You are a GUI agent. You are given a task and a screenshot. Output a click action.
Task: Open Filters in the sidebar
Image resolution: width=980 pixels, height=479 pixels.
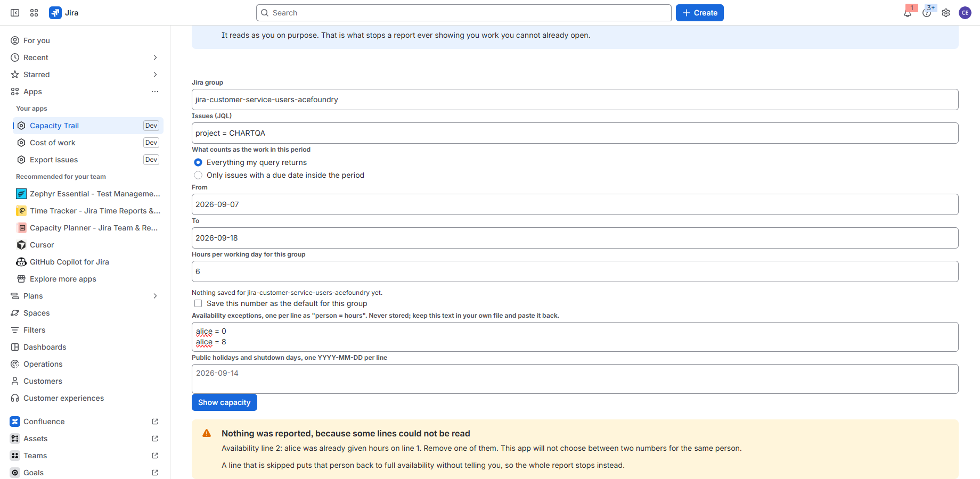tap(85, 330)
